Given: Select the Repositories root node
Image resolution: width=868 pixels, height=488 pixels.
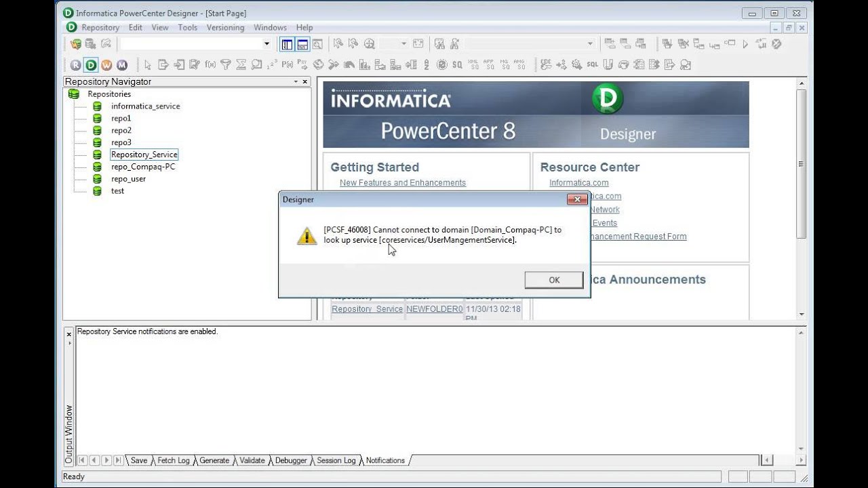Looking at the screenshot, I should point(109,94).
